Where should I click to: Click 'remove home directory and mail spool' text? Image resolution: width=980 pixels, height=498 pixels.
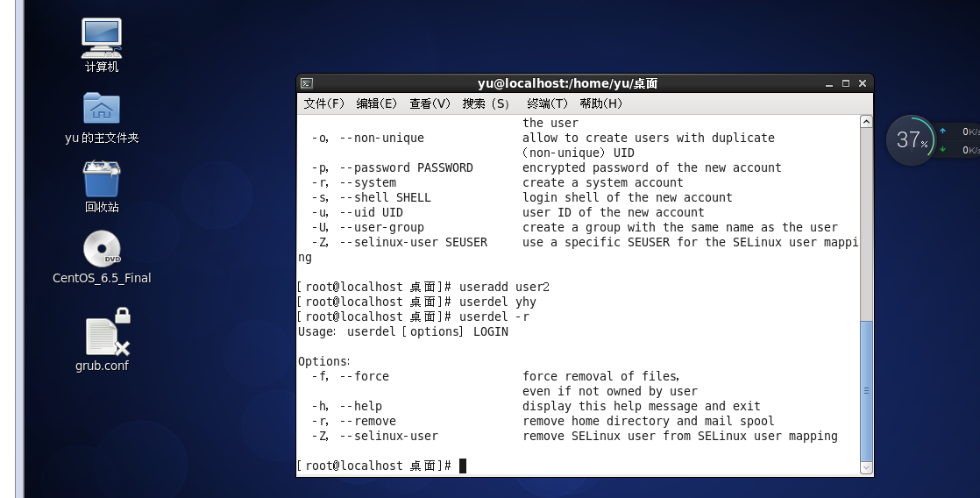[648, 421]
